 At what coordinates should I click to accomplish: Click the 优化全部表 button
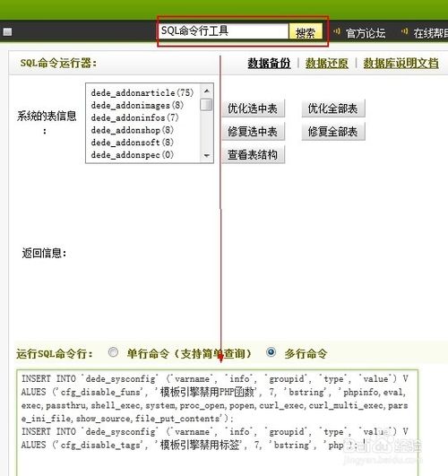(333, 108)
